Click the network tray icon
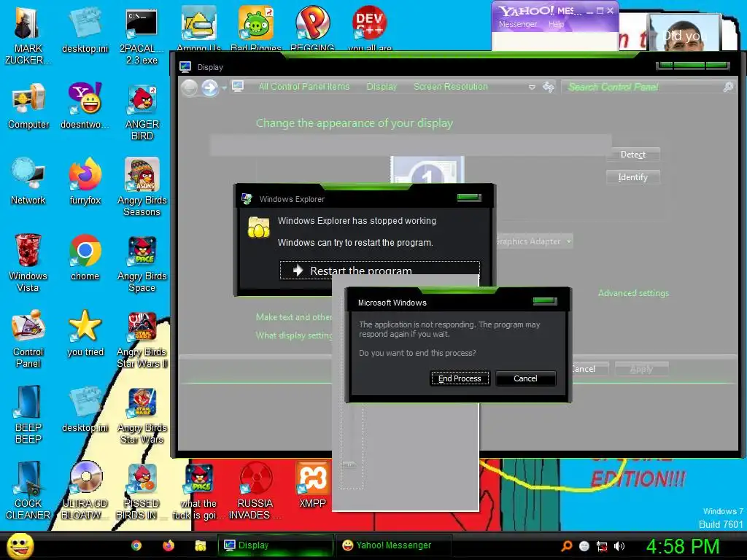 [602, 546]
